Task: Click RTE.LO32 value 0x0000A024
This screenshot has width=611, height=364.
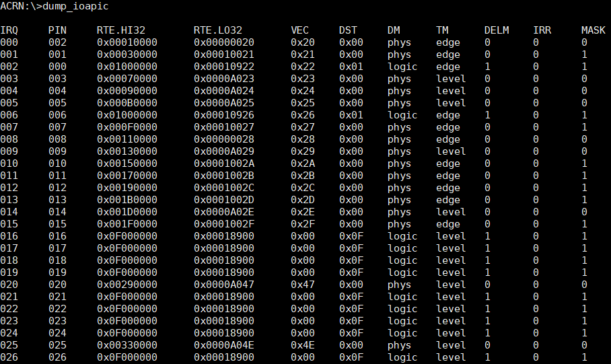Action: pyautogui.click(x=224, y=91)
